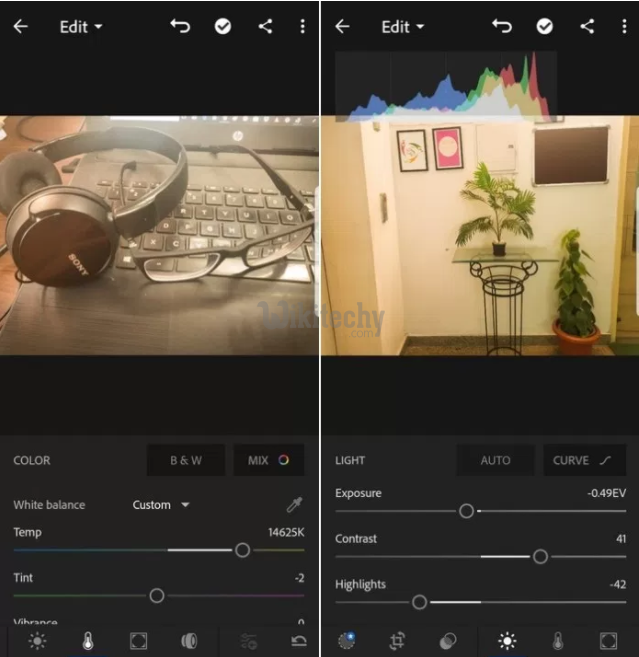Screen dimensions: 639x657
Task: Tap the reset arrow in the Color screen toolbar
Action: pos(298,641)
